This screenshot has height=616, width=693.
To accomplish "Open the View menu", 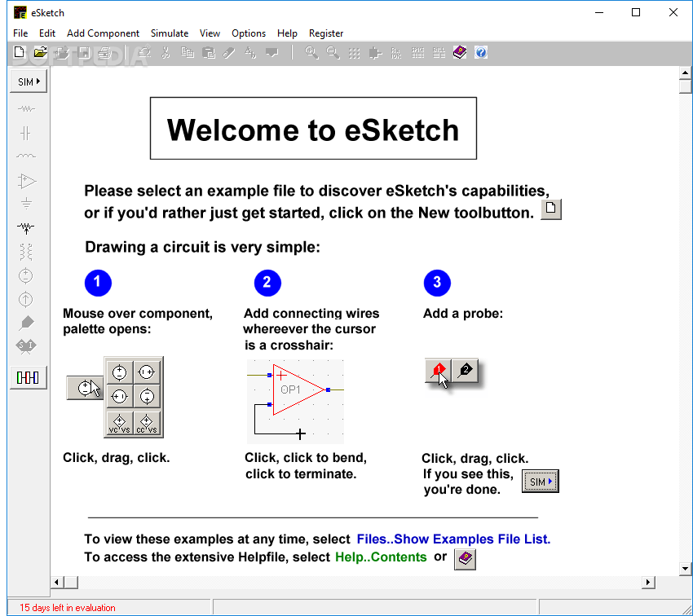I will [x=210, y=33].
